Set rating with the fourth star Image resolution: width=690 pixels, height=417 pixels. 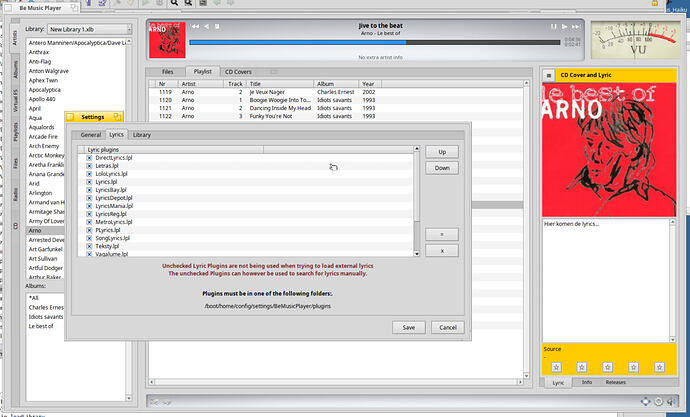pyautogui.click(x=634, y=367)
